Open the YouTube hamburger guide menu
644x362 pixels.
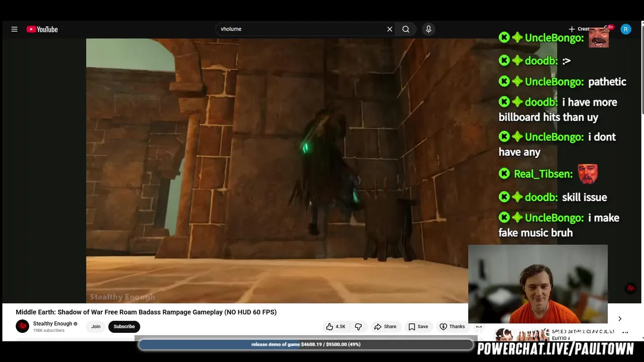pos(15,29)
